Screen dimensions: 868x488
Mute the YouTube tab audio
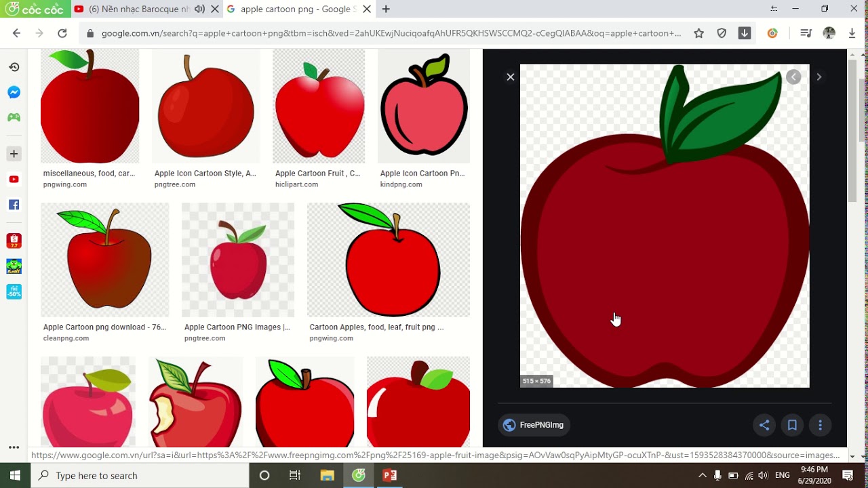point(199,9)
